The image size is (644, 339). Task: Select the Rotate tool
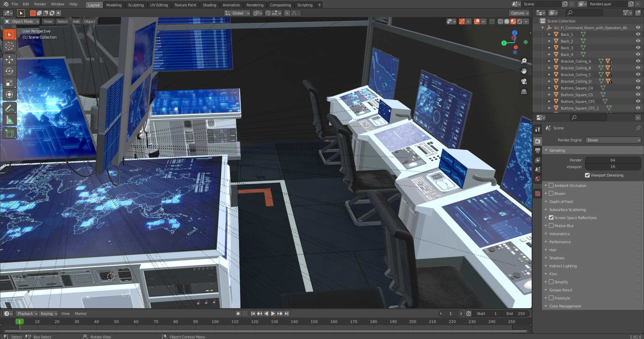pos(9,71)
